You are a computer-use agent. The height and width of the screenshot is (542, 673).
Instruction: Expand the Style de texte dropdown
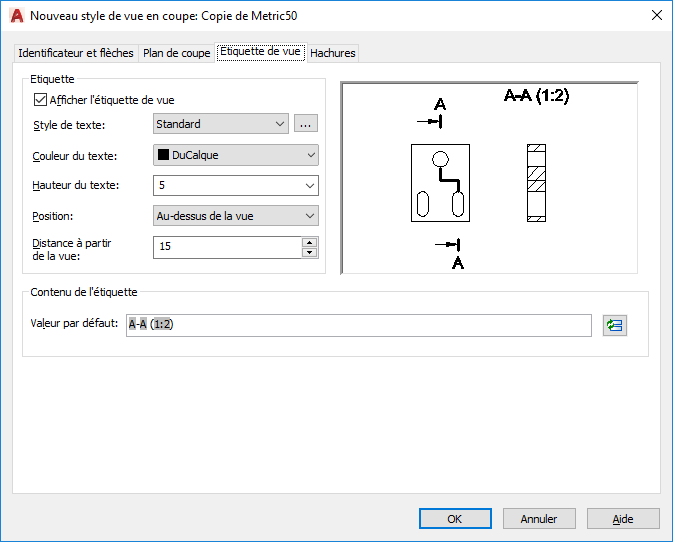point(279,124)
